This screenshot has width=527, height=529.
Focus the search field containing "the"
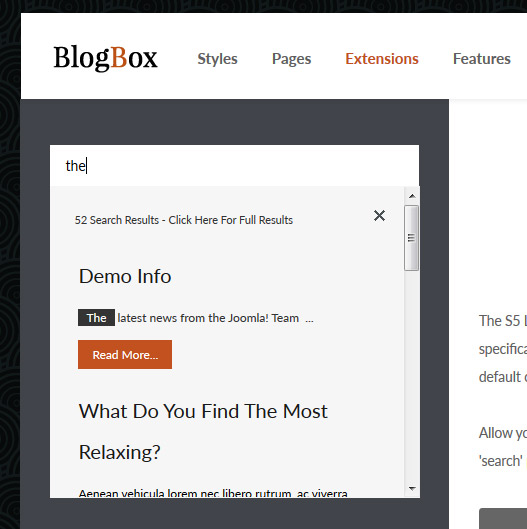[x=234, y=166]
